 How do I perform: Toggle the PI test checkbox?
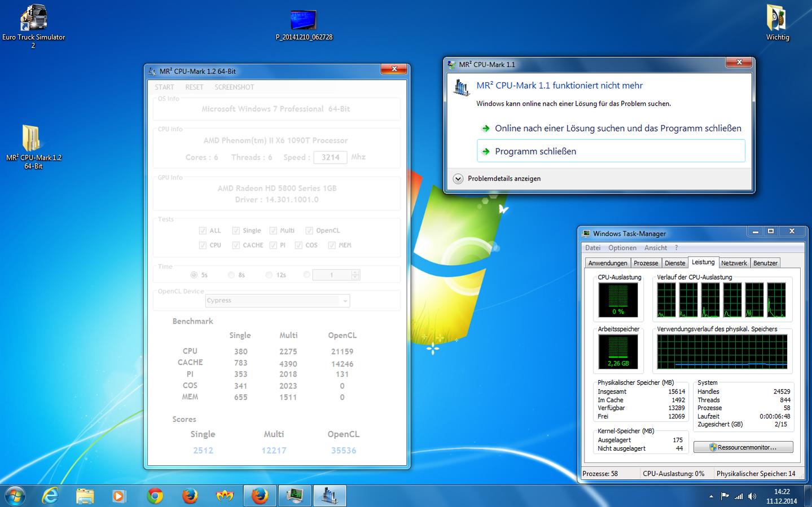tap(273, 245)
